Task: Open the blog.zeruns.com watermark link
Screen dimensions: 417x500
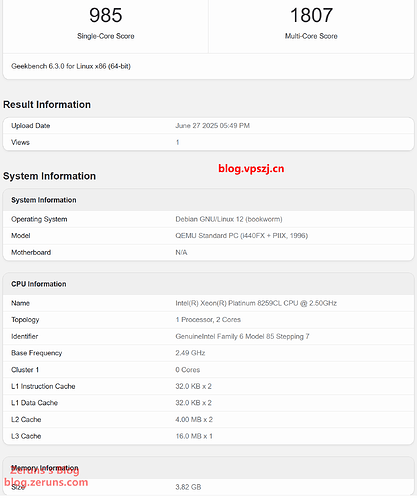Action: 46,482
